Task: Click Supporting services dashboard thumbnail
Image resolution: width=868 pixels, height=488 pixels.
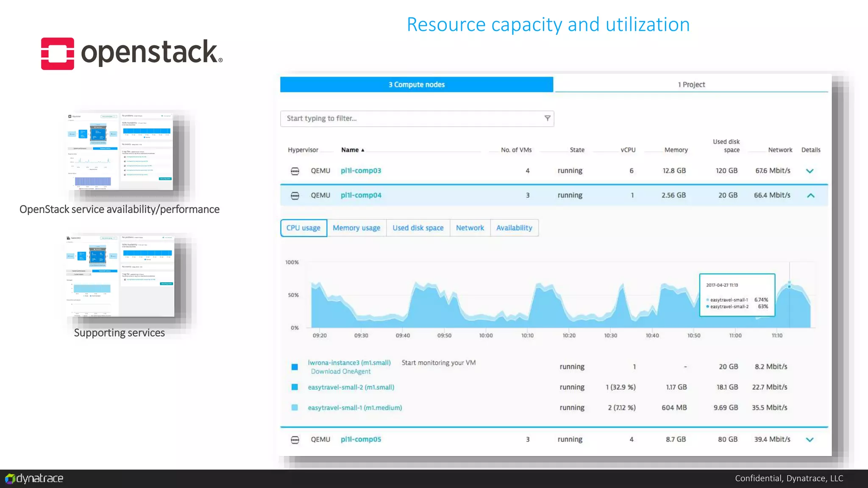Action: (120, 276)
